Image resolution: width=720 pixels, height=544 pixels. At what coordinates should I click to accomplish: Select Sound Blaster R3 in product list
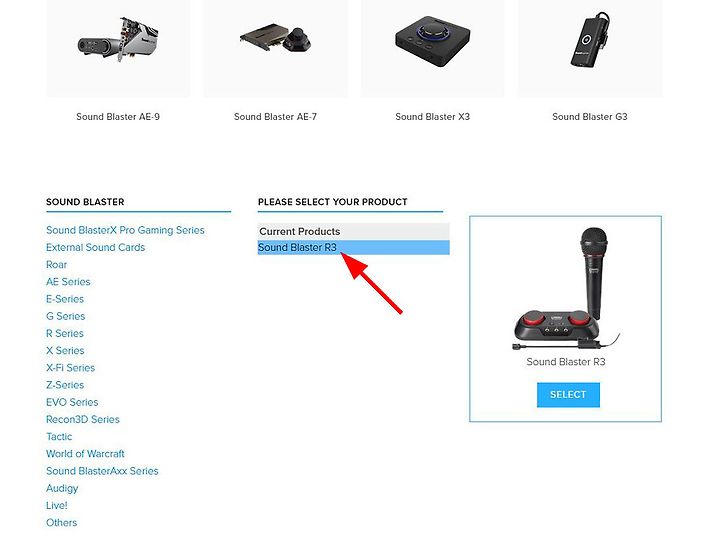(353, 247)
